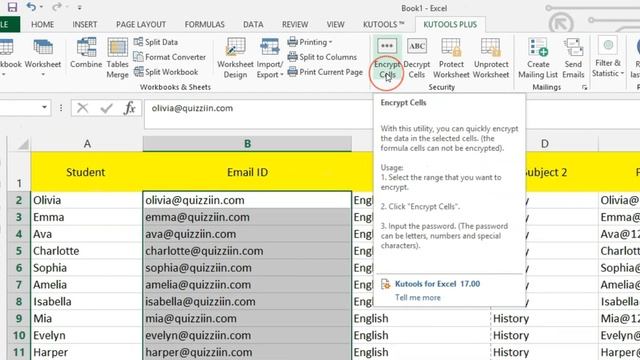Expand the Filter & Statistic dropdown
Screen dimensions: 640x360
point(608,57)
